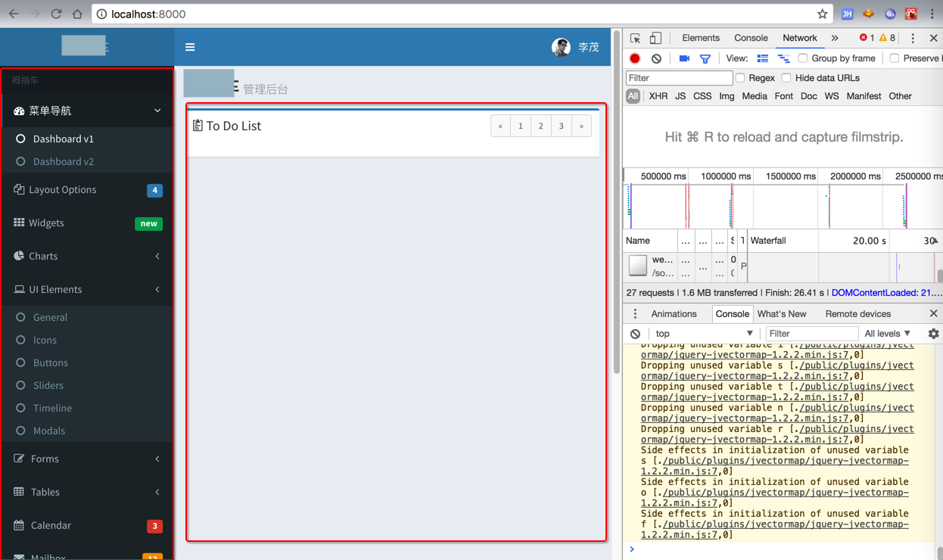Expand the 菜单导航 menu chevron

[157, 110]
